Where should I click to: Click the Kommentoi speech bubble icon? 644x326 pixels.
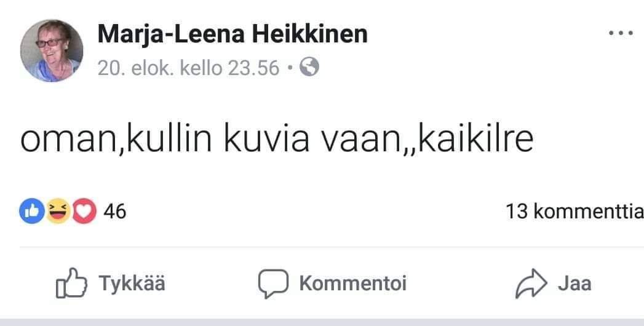click(x=272, y=284)
